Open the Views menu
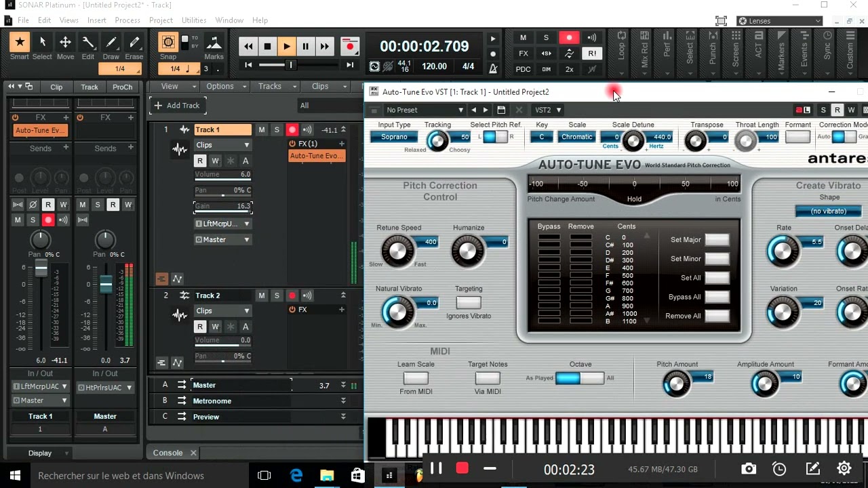Screen dimensions: 868x488 click(69, 20)
